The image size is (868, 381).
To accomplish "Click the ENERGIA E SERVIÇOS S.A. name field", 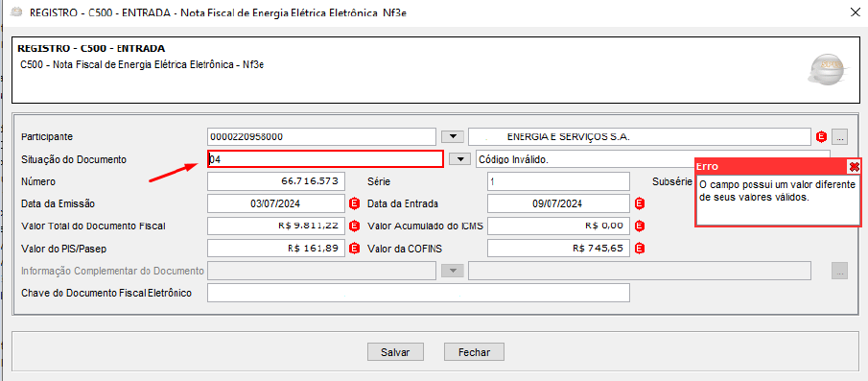I will [x=640, y=136].
